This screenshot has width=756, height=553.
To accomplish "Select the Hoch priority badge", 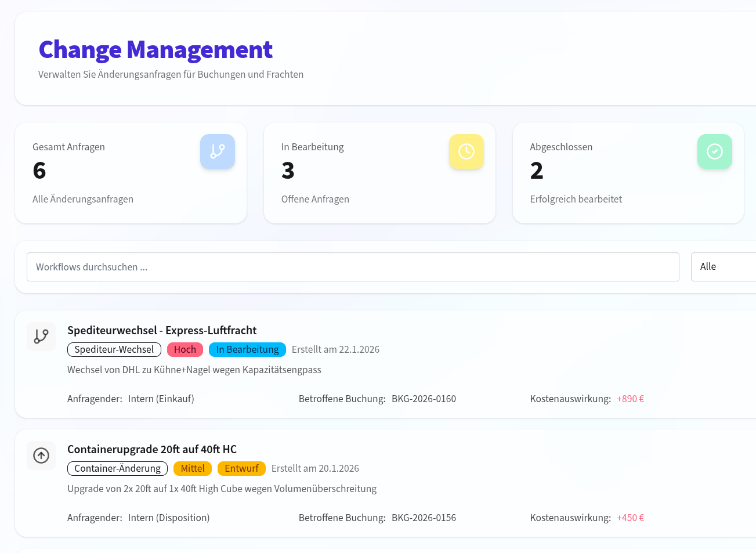I will pyautogui.click(x=185, y=349).
